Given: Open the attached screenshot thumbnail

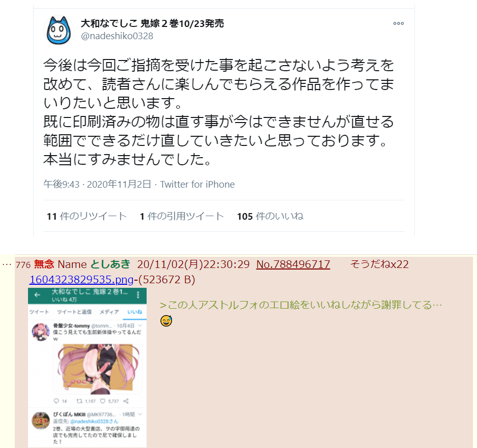Looking at the screenshot, I should click(x=88, y=368).
